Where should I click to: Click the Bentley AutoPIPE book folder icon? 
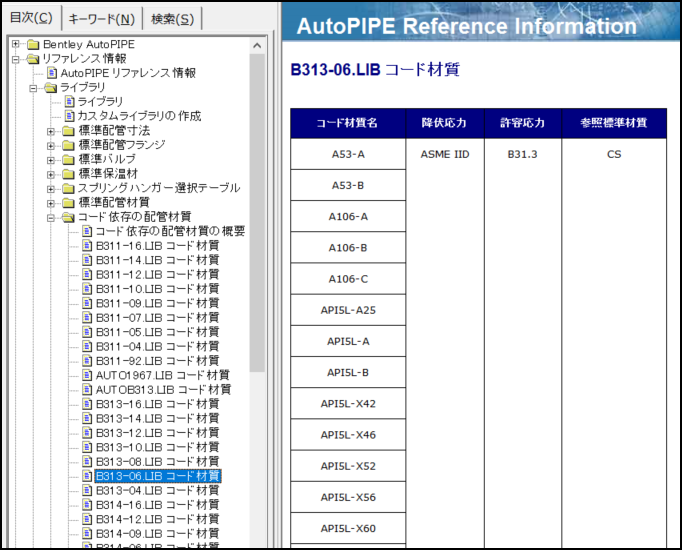(33, 45)
